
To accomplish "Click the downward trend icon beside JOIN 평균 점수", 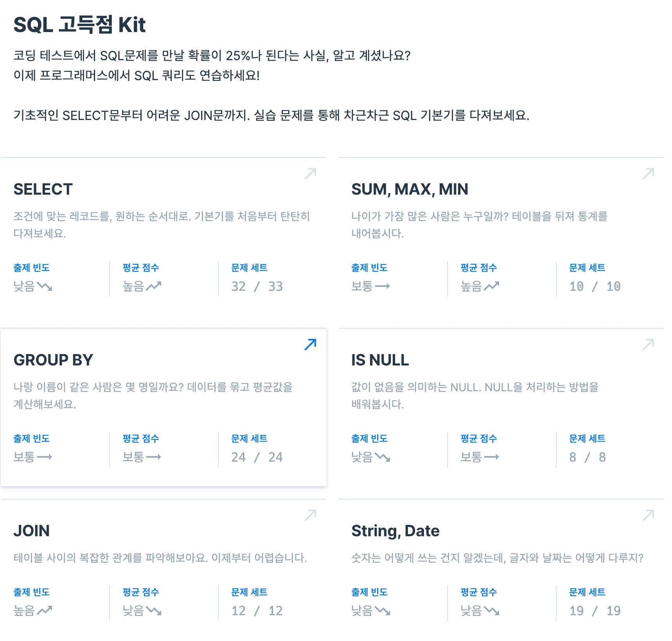I will pyautogui.click(x=155, y=611).
